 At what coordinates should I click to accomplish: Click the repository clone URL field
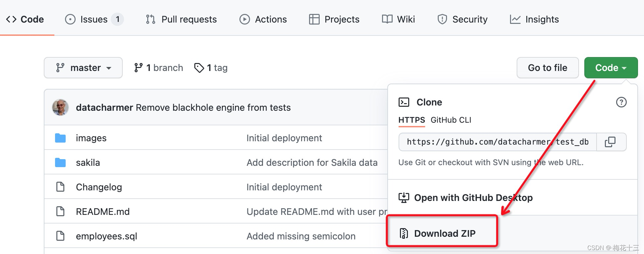click(497, 142)
